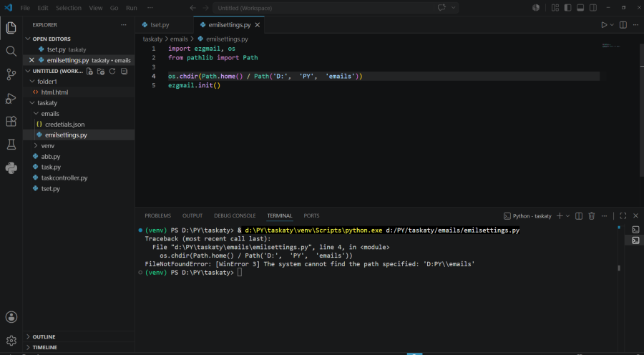
Task: Switch to the Output panel tab
Action: 192,215
